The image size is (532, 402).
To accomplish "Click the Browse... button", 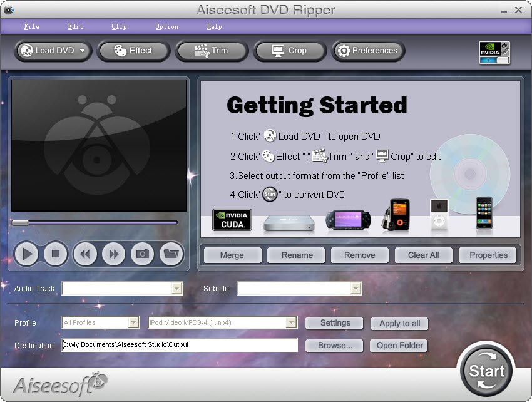I will (335, 346).
